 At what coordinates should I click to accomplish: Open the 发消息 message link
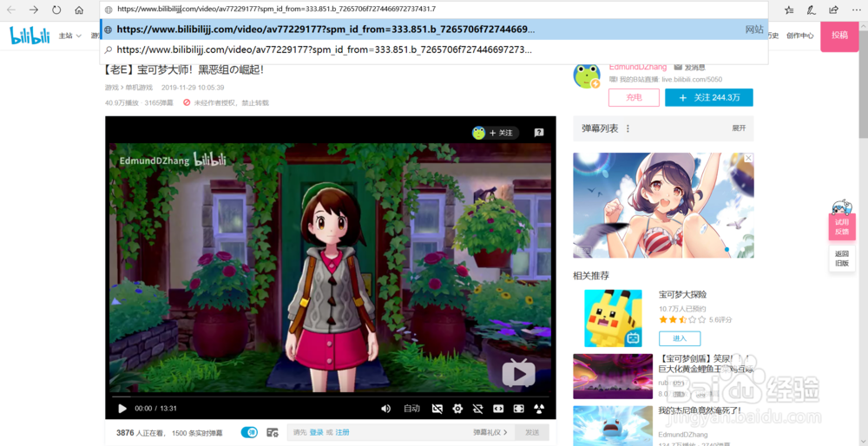point(690,67)
